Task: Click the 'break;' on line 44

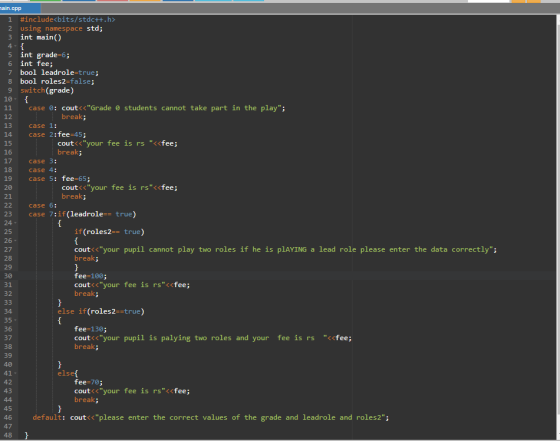Action: [x=86, y=400]
